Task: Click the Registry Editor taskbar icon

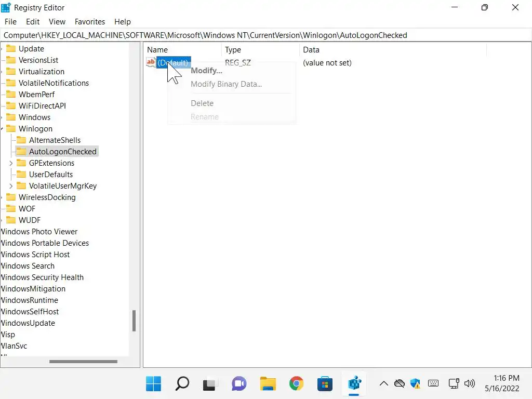Action: 354,384
